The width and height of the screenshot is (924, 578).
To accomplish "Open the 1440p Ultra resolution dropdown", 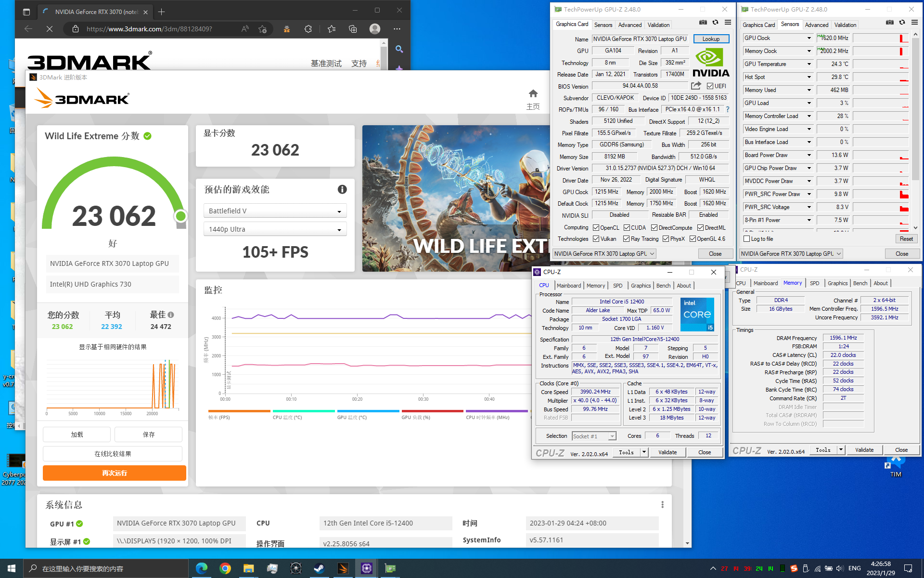I will point(275,229).
